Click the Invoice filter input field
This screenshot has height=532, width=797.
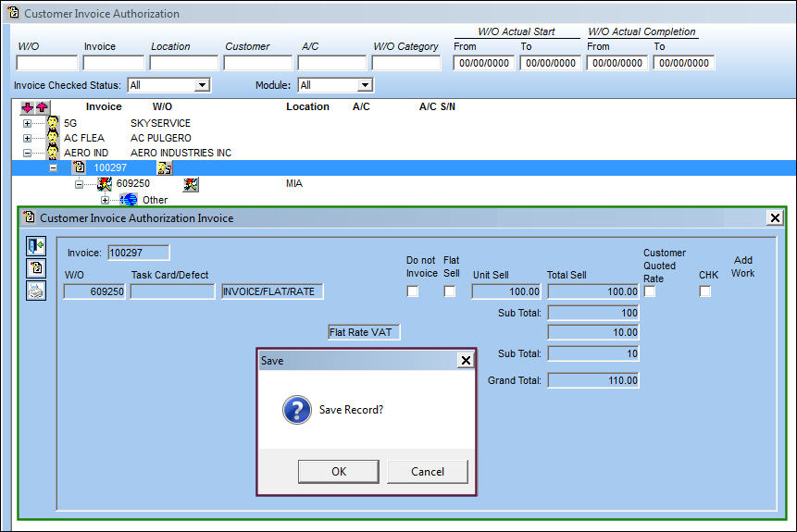(x=114, y=63)
